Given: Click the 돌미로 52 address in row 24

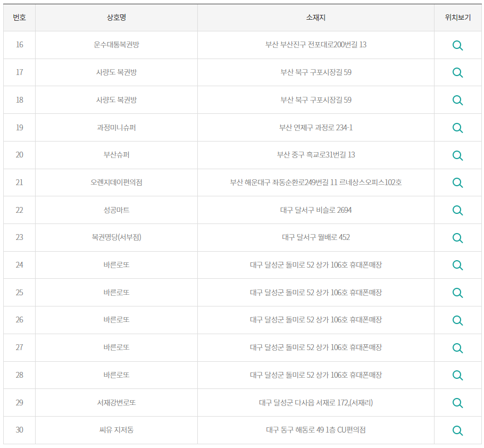Looking at the screenshot, I should pyautogui.click(x=316, y=265).
